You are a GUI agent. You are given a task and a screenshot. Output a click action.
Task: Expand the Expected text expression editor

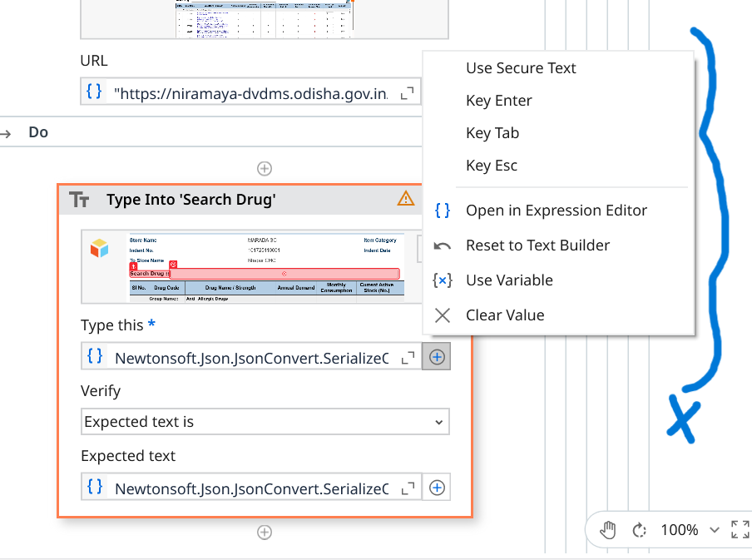(408, 488)
